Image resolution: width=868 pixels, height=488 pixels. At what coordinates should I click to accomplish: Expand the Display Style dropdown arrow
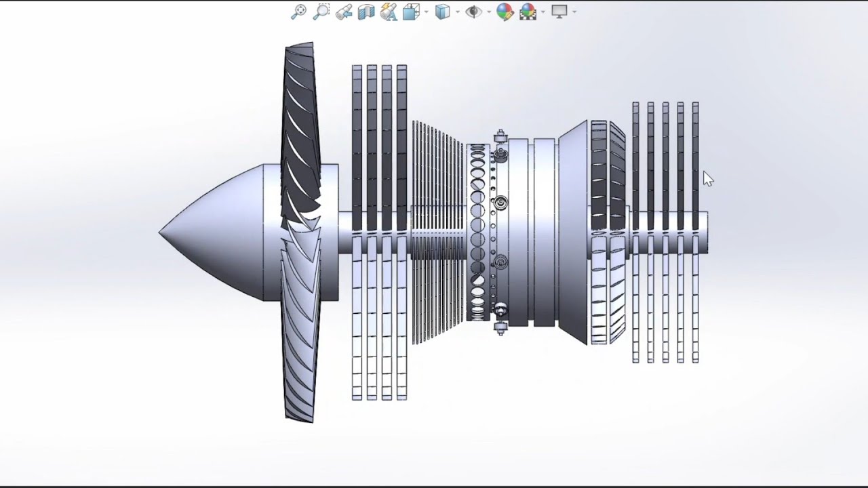(x=458, y=12)
